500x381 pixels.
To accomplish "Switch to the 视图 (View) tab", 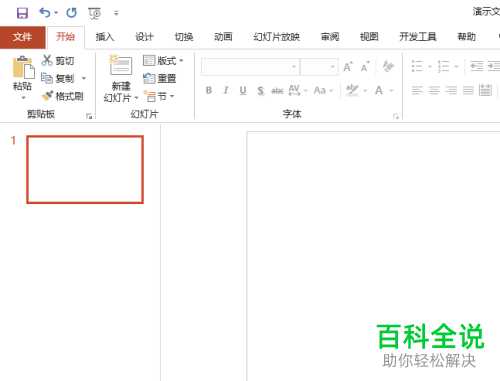I will (x=369, y=37).
